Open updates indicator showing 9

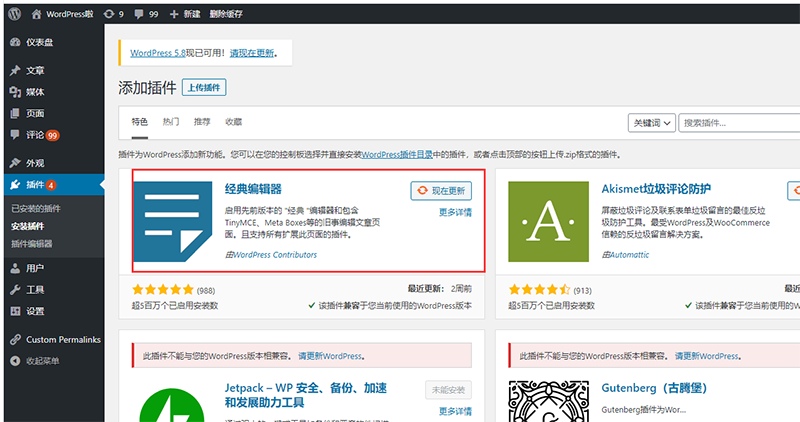point(114,14)
